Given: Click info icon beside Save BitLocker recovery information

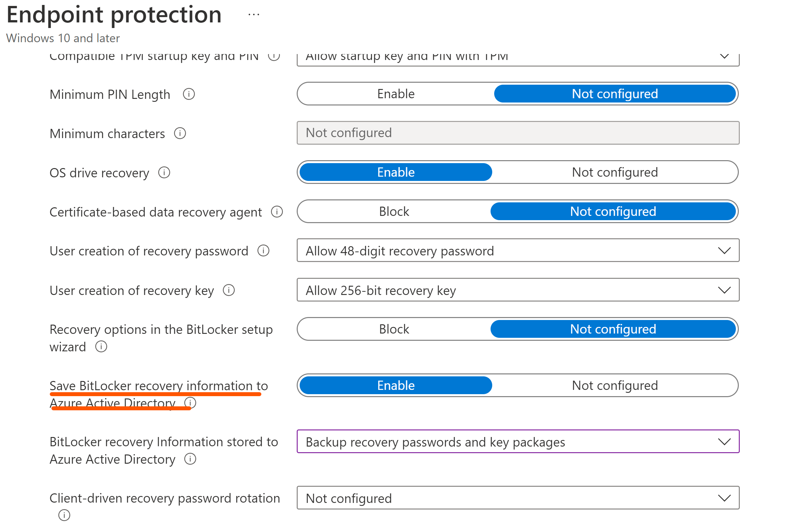Looking at the screenshot, I should click(x=190, y=403).
